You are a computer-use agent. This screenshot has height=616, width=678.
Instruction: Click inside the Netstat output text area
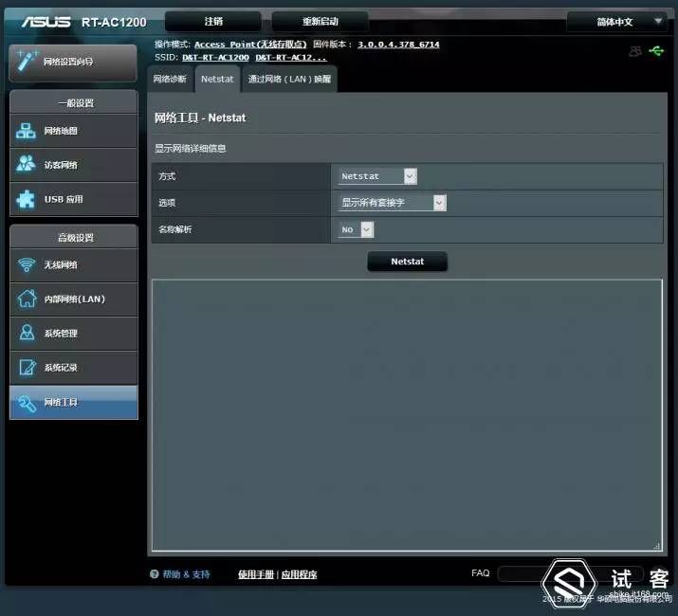(x=407, y=415)
